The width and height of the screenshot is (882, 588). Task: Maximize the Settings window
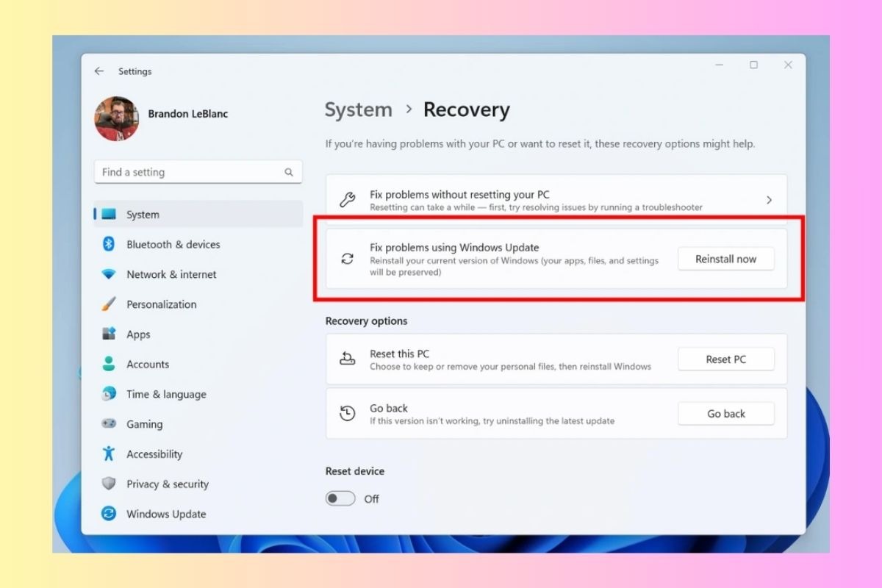(753, 65)
